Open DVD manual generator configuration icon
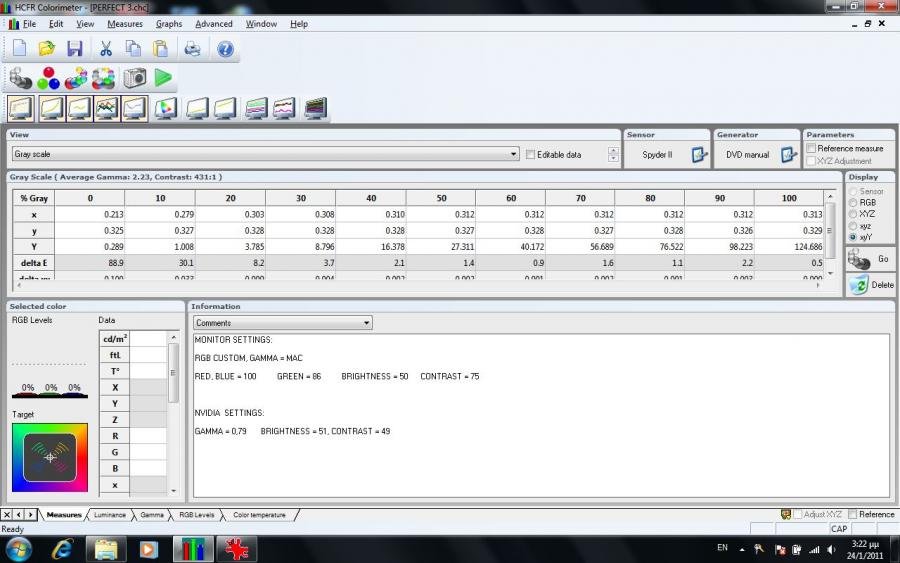The image size is (900, 563). (x=788, y=155)
